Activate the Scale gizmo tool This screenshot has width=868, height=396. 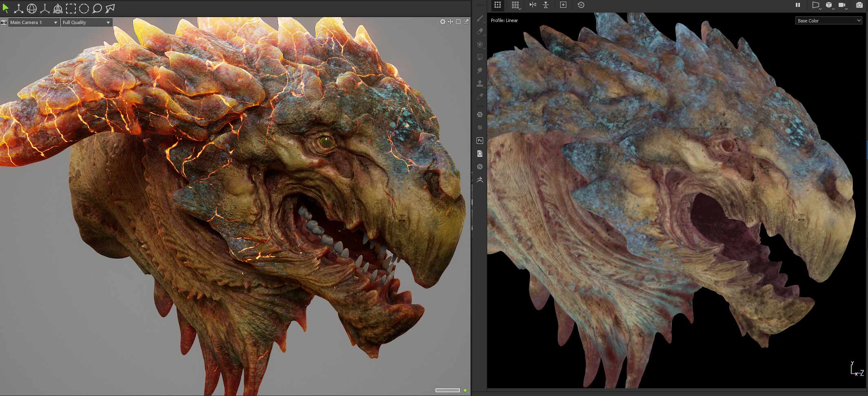tap(44, 8)
